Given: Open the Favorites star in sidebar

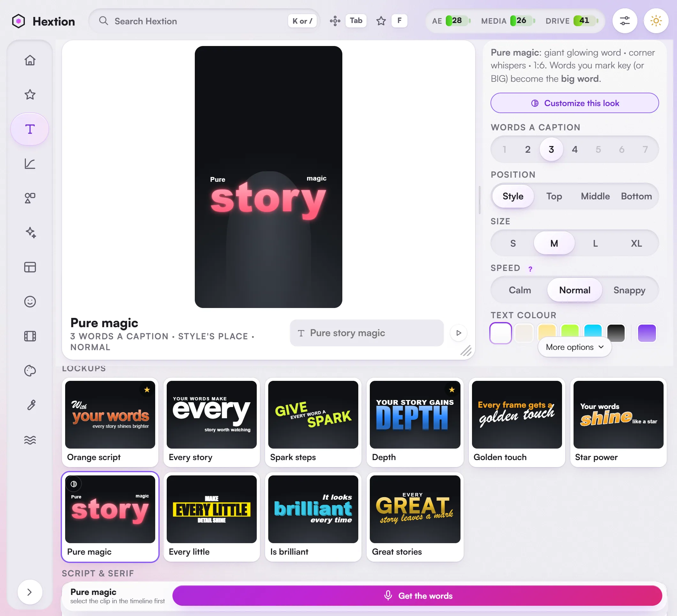Looking at the screenshot, I should point(30,95).
